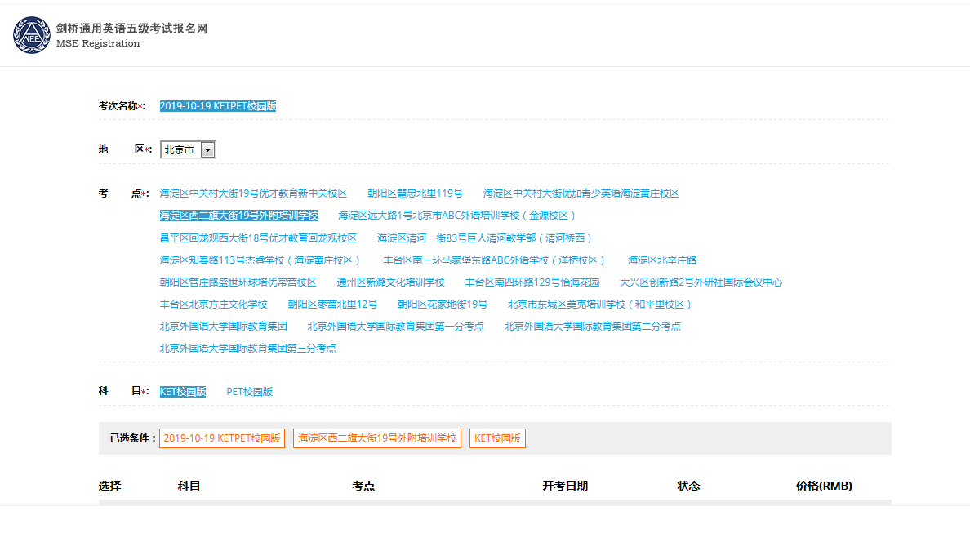Select 海淀区北辛庄路 test site
Screen dimensions: 970x560
(x=662, y=260)
